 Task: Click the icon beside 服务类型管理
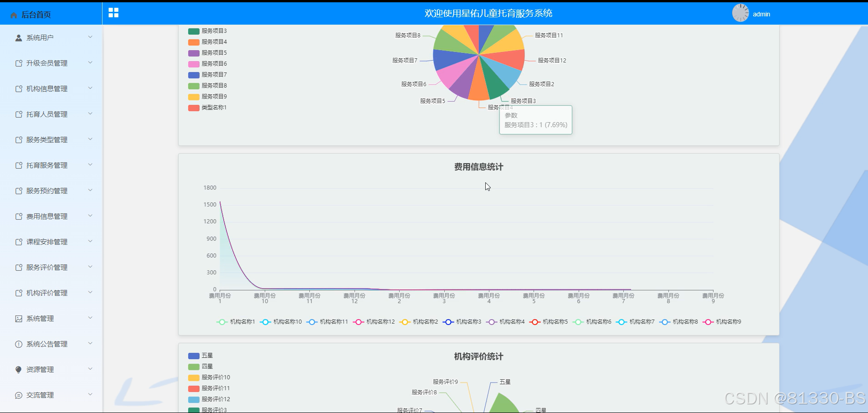19,140
